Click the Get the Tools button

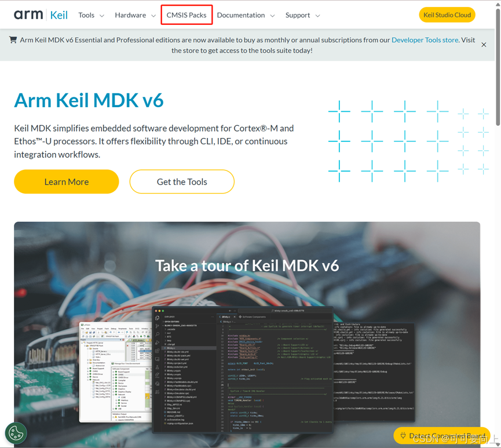tap(182, 181)
